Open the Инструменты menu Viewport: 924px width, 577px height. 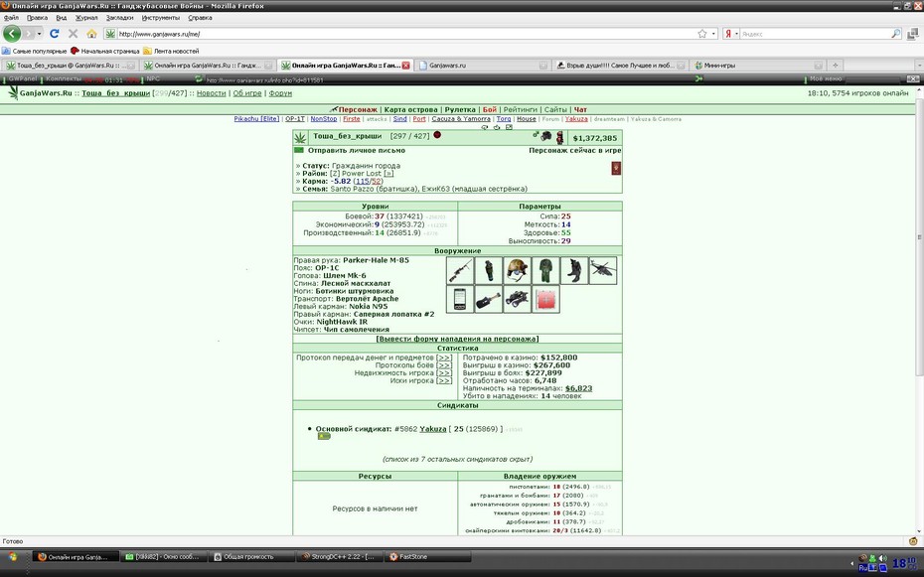click(160, 18)
